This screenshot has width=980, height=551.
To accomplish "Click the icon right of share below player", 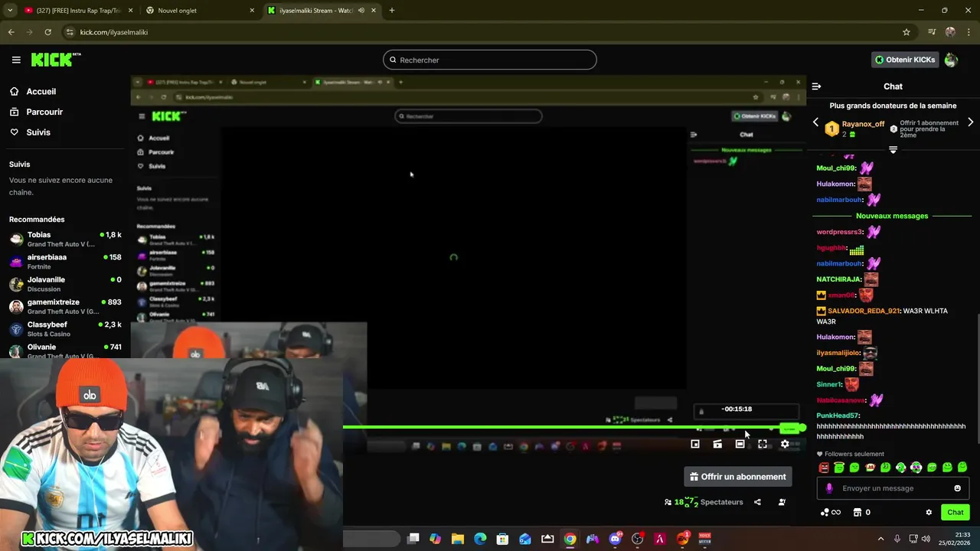I will (x=782, y=502).
